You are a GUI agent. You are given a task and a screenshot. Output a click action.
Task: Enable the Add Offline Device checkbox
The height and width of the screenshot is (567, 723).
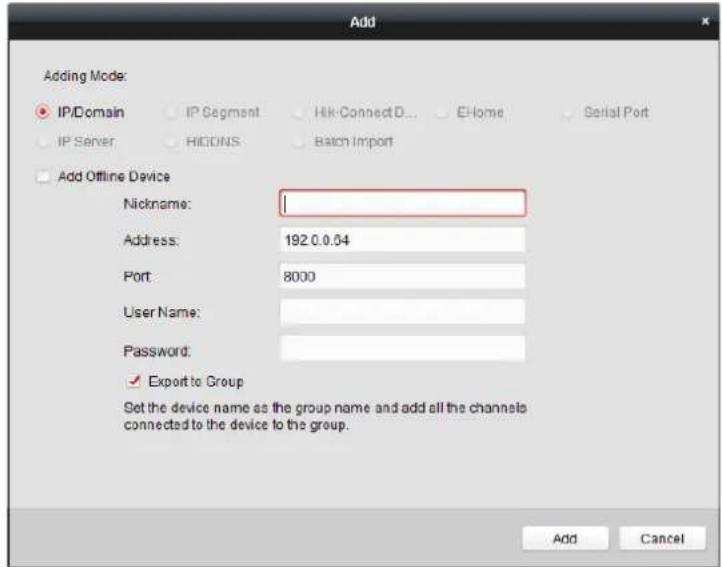coord(43,177)
